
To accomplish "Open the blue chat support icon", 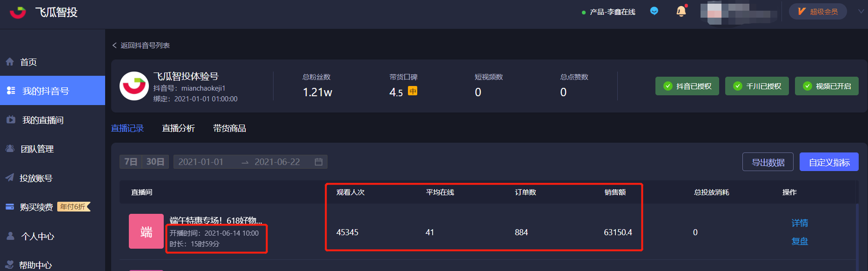I will [x=654, y=11].
